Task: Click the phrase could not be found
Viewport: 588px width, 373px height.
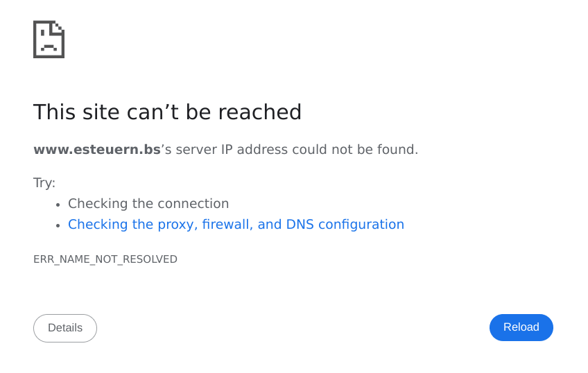Action: point(355,150)
